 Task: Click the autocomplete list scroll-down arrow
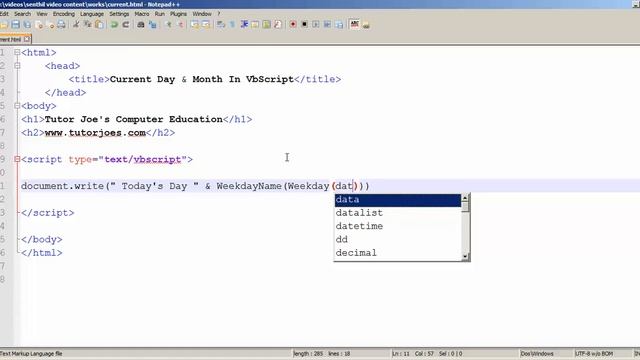pos(465,256)
